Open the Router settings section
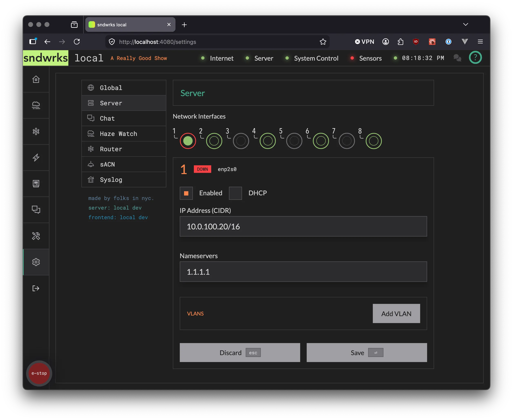The width and height of the screenshot is (513, 420). click(124, 149)
